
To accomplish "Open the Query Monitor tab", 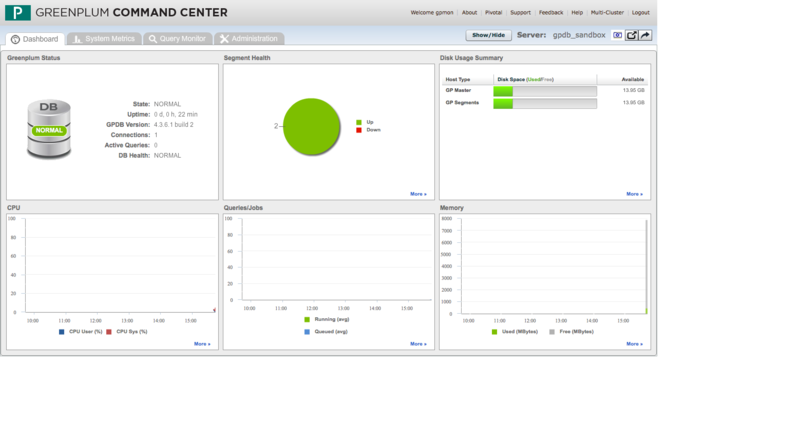I will [178, 39].
